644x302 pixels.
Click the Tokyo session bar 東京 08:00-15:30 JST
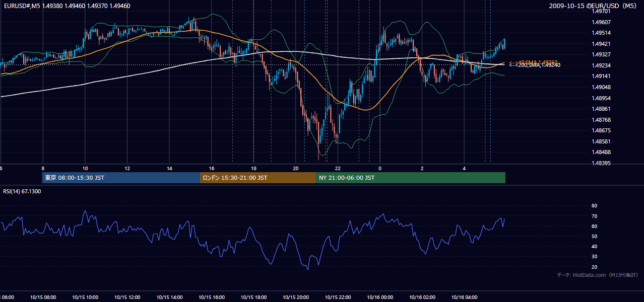click(121, 178)
